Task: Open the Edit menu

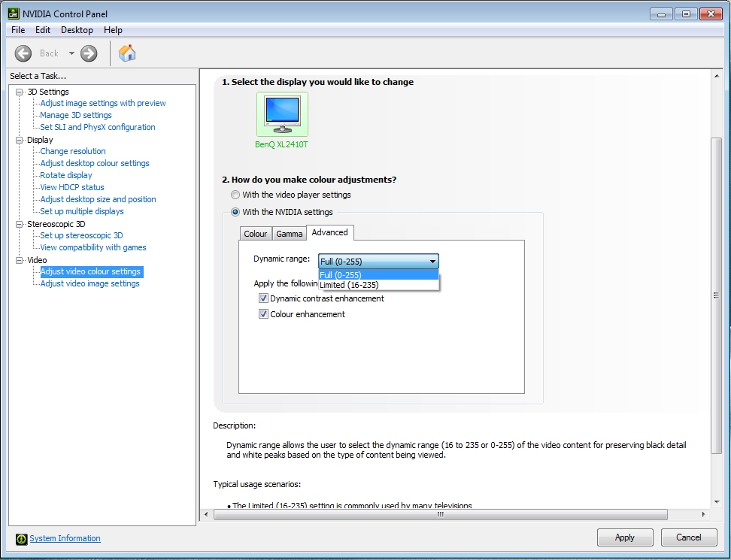Action: pos(42,30)
